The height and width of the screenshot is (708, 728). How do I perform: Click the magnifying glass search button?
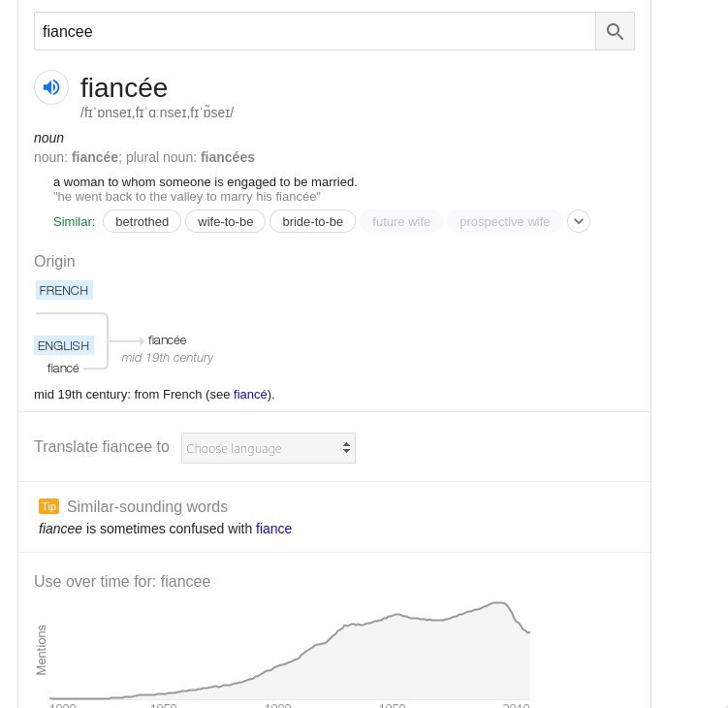[615, 31]
